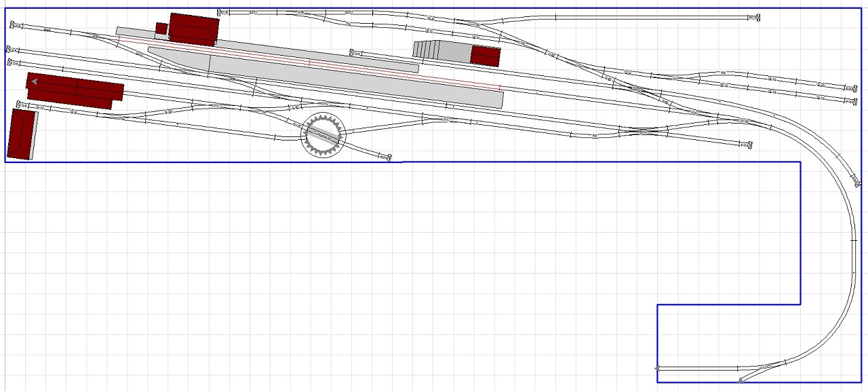Click the scissors crossover on lower right tracks
This screenshot has height=391, width=868.
pos(643,132)
